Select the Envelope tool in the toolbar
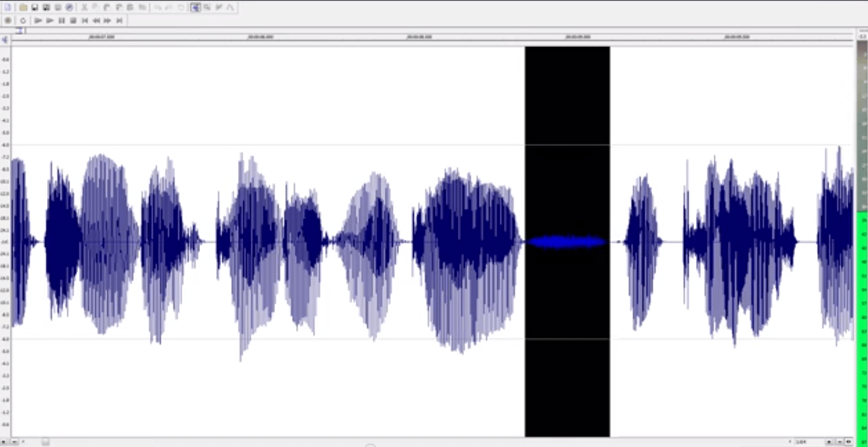This screenshot has height=447, width=868. (230, 8)
